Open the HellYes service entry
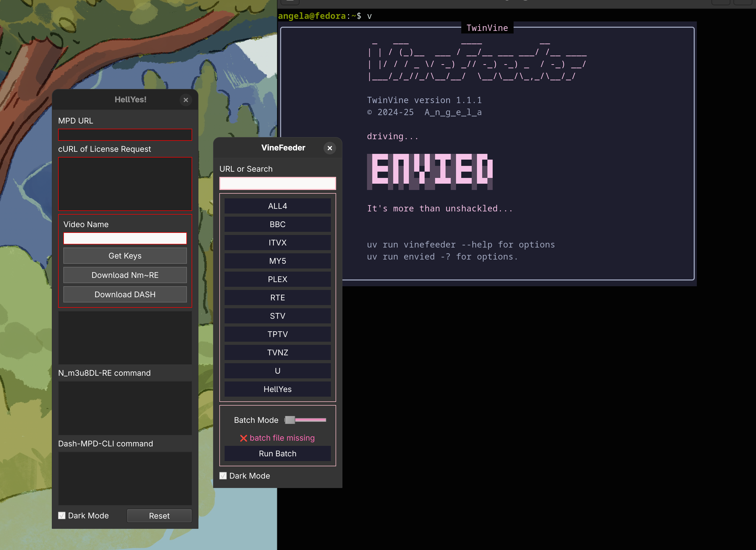The width and height of the screenshot is (756, 550). 277,389
